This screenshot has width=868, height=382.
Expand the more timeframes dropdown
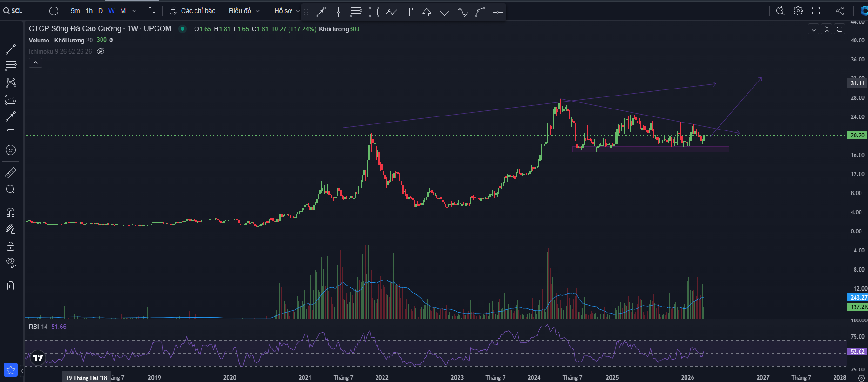tap(134, 11)
